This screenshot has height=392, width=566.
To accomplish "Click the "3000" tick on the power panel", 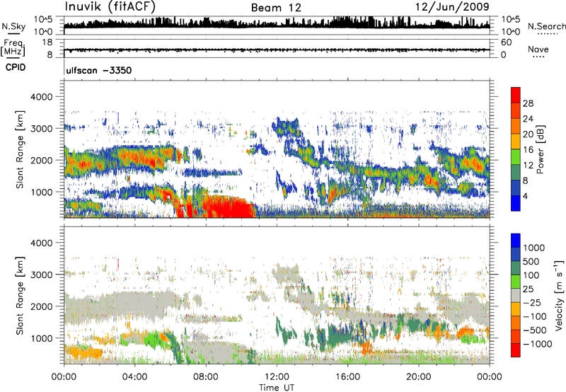I will [41, 129].
